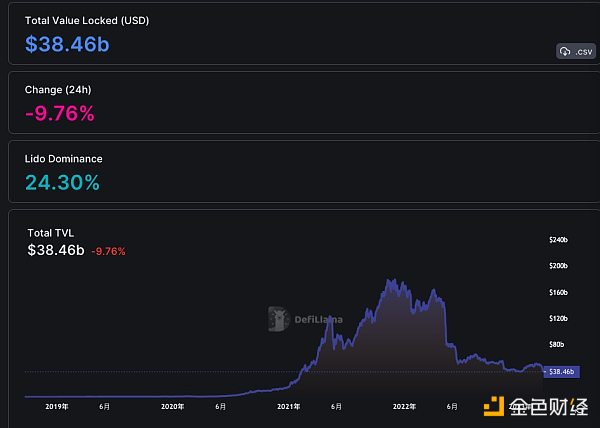Click the red -9.76% chart change label
Screen dimensions: 600x428
pos(108,251)
